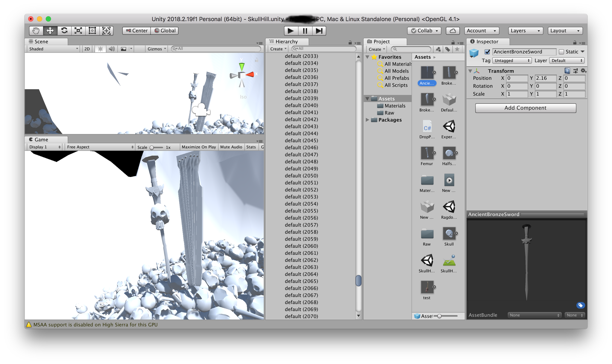This screenshot has width=612, height=364.
Task: Enable the Static checkbox
Action: [x=561, y=52]
